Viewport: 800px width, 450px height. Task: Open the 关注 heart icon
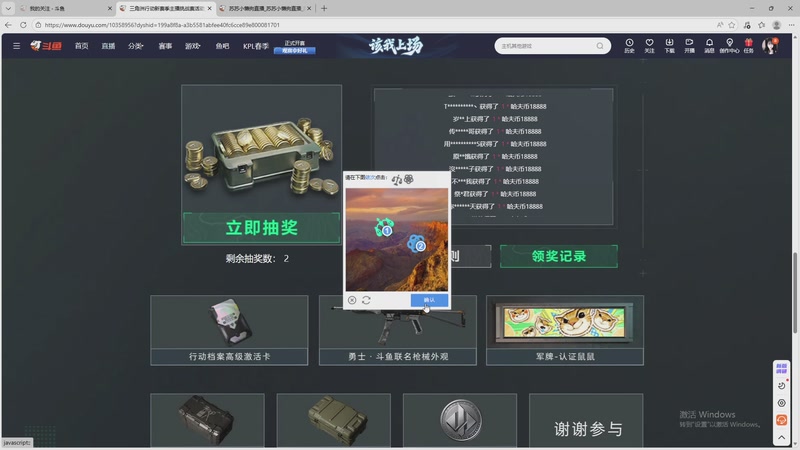[649, 46]
